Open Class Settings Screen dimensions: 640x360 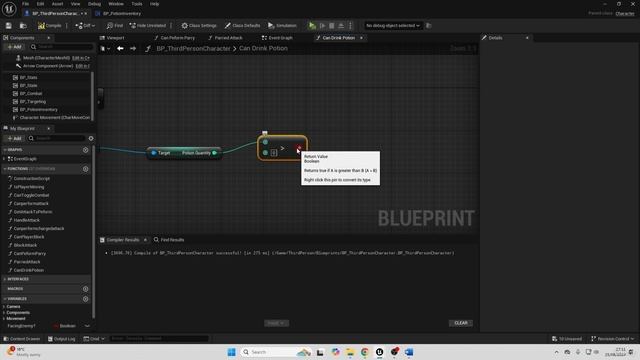[x=199, y=26]
